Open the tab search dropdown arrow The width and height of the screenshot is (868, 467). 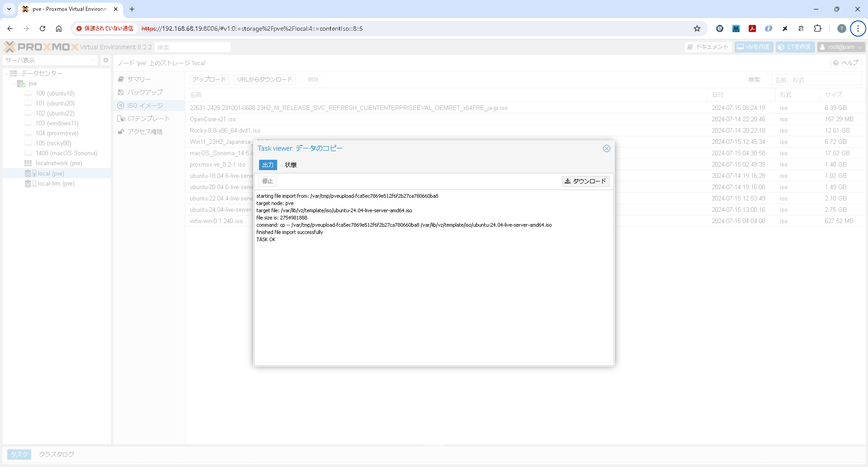9,9
